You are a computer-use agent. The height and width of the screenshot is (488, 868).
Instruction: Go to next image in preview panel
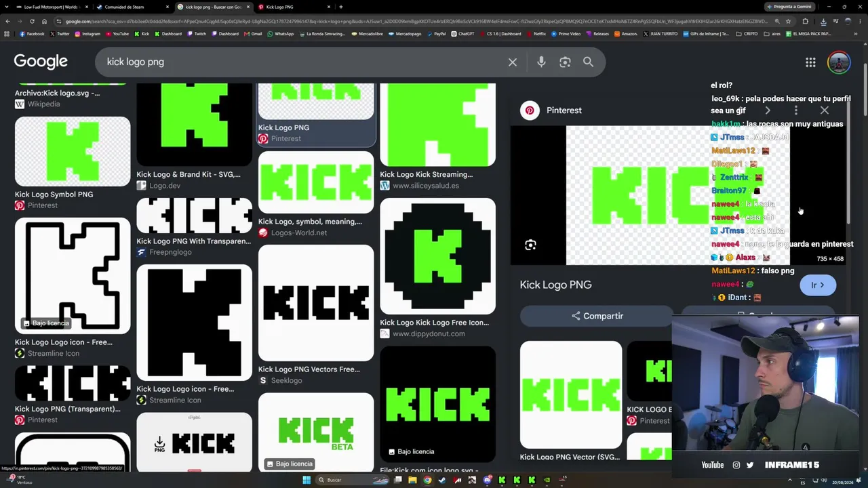[767, 110]
